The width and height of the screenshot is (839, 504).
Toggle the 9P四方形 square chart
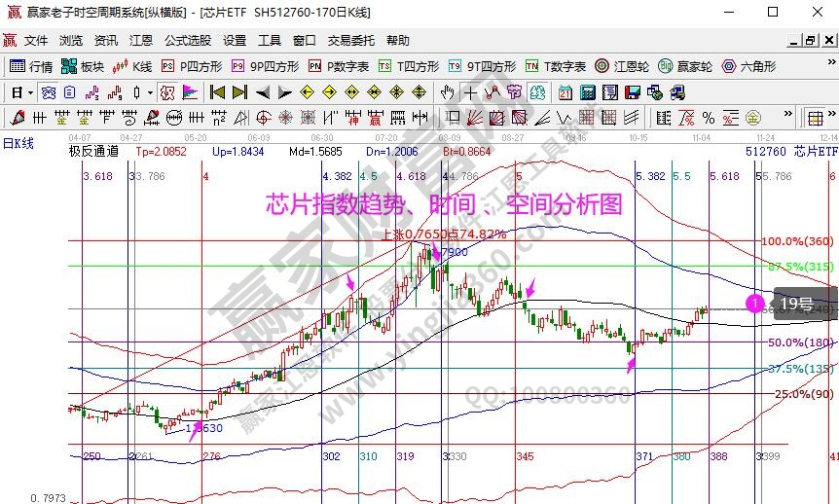pos(266,66)
